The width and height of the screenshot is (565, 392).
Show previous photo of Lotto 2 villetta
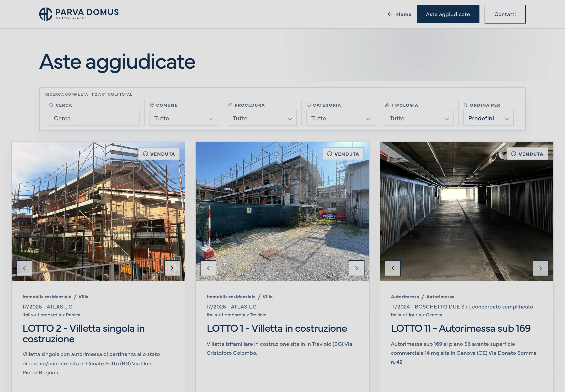pos(24,268)
